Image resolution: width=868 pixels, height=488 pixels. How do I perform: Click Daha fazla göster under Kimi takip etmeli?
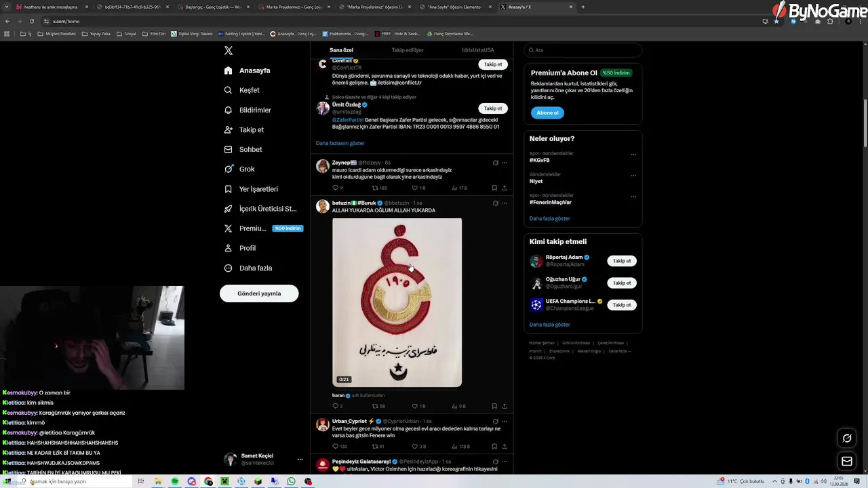[x=550, y=325]
